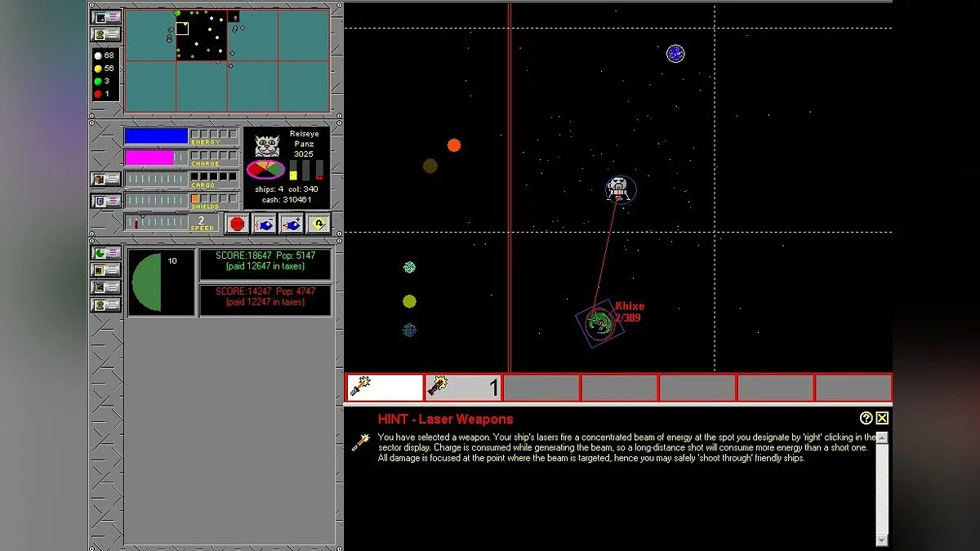
Task: Adjust the speed slider bar
Action: pyautogui.click(x=155, y=222)
